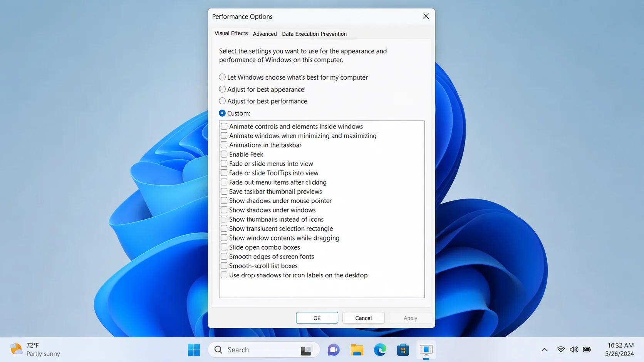Launch the Chat app from the taskbar
This screenshot has height=362, width=644.
[x=334, y=350]
